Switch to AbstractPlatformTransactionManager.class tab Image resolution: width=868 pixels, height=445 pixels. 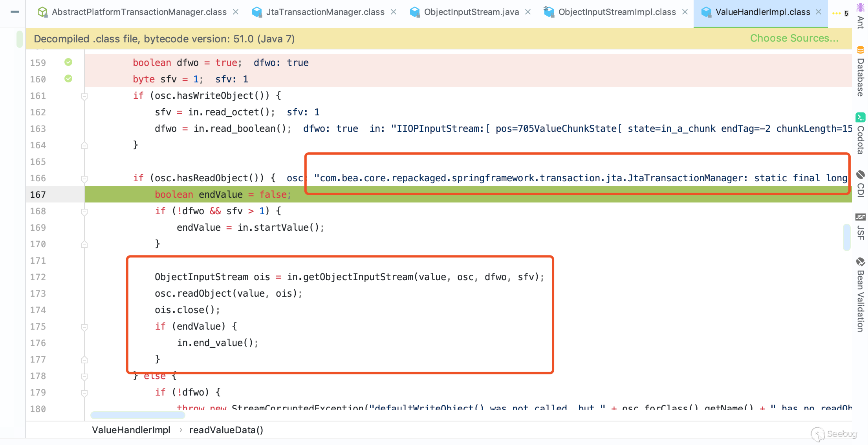click(x=139, y=12)
